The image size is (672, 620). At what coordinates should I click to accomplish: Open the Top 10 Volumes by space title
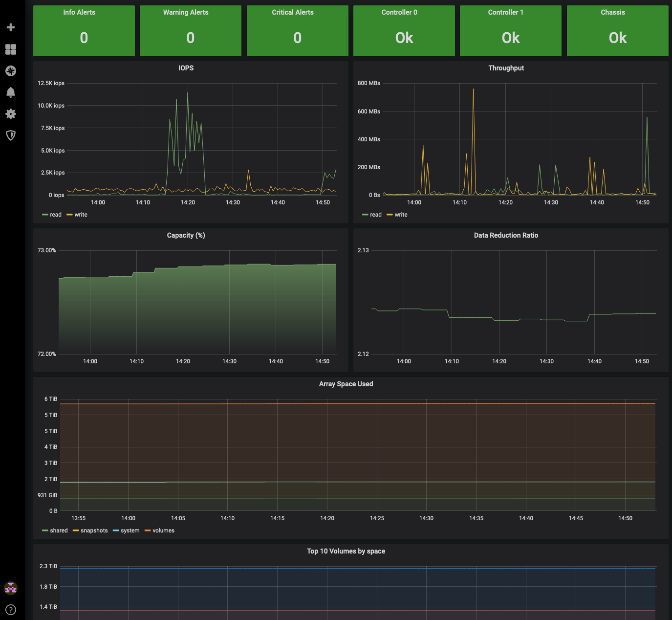[346, 551]
